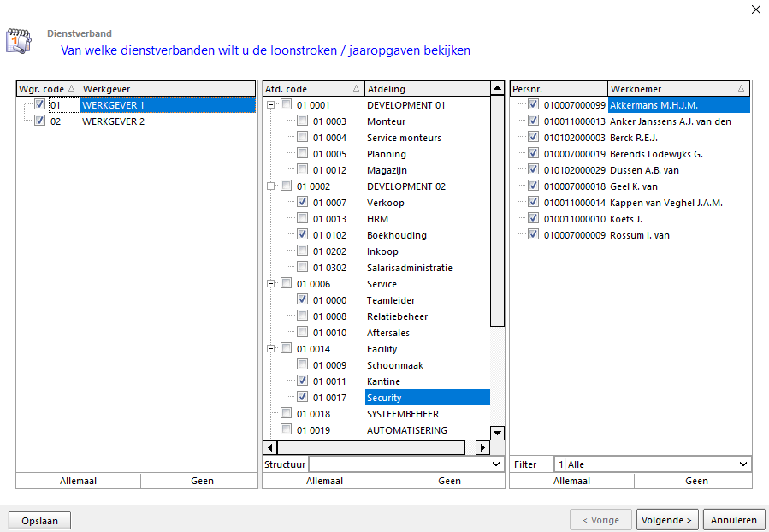Collapse the DEVELOPMENT 01 tree node

[271, 105]
